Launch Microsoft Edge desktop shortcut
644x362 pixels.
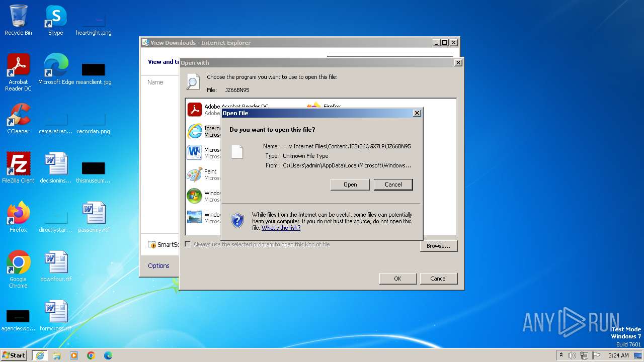[56, 69]
